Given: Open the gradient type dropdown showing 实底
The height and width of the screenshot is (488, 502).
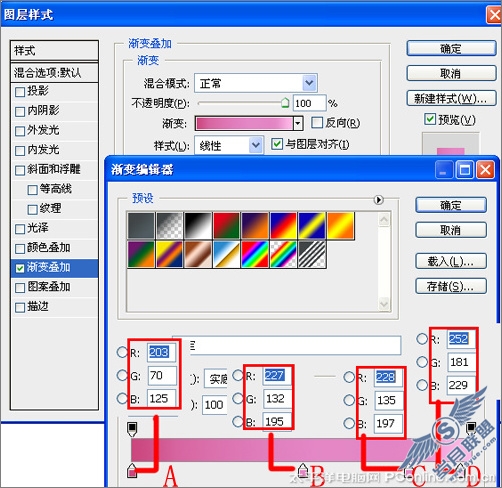Looking at the screenshot, I should (216, 378).
